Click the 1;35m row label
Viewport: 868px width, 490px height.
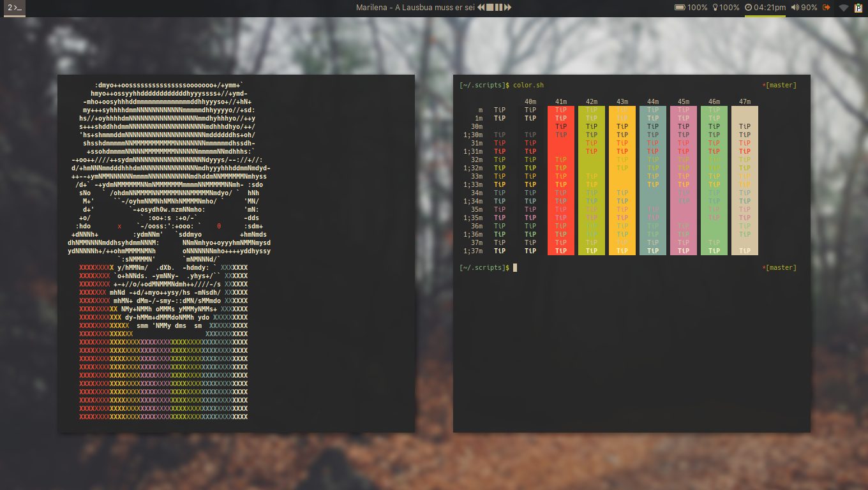(x=473, y=218)
